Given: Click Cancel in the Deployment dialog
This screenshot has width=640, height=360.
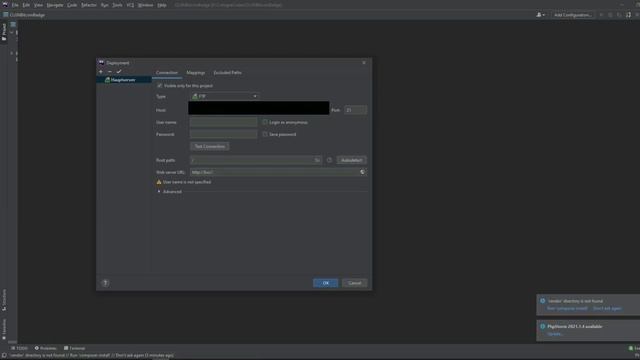Looking at the screenshot, I should [355, 283].
